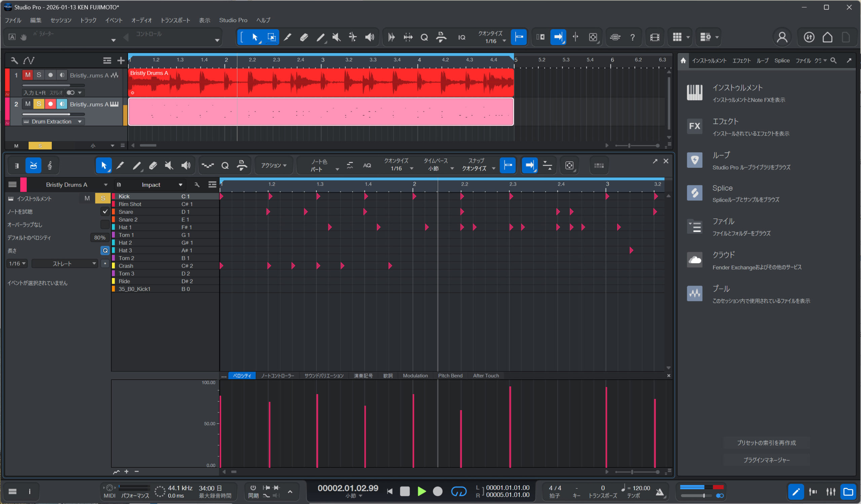Viewport: 861px width, 504px height.
Task: Toggle drum editor view icon
Action: [x=34, y=166]
